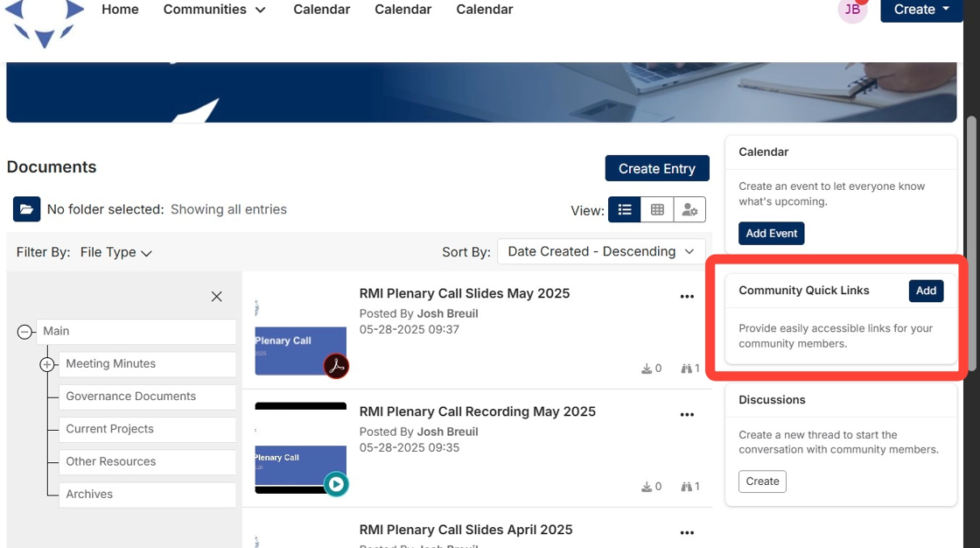The width and height of the screenshot is (980, 548).
Task: Open the Create dropdown in the header
Action: coord(921,10)
